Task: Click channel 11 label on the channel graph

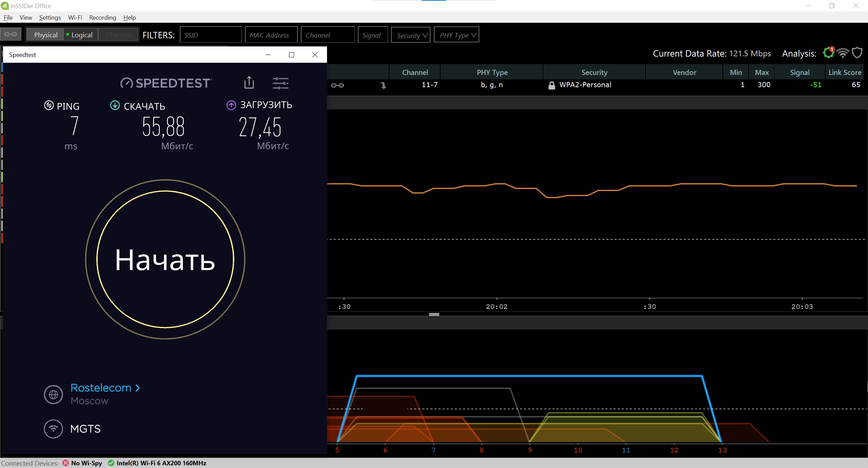Action: [x=626, y=450]
